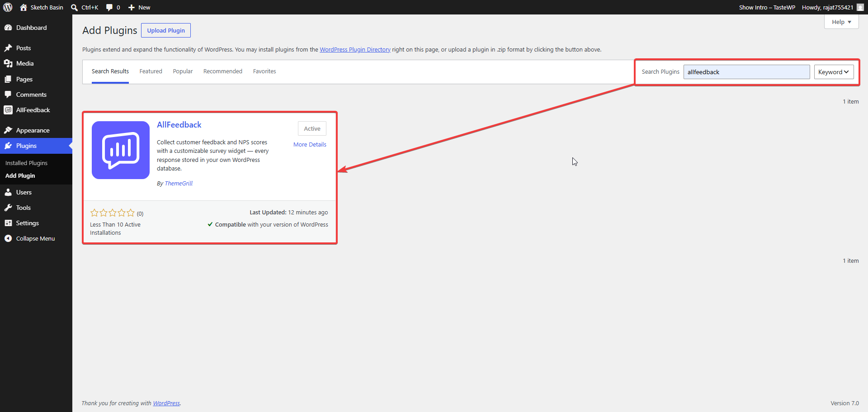
Task: Open the AllFeedback menu label
Action: 33,110
